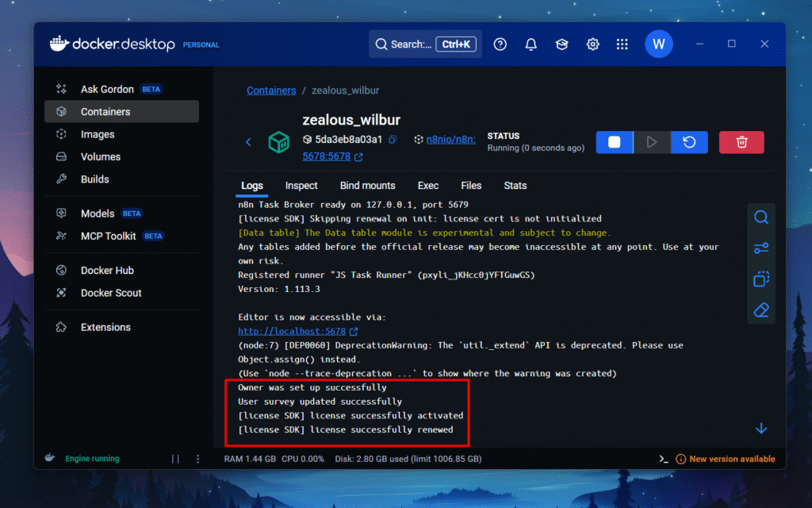Screen dimensions: 812x508
Task: Click the restart container icon
Action: (689, 142)
